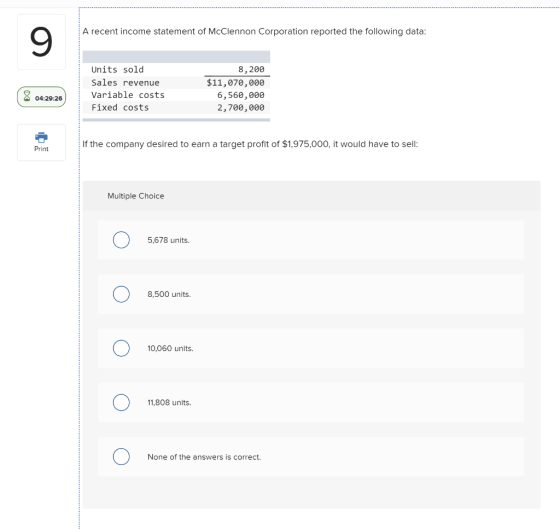Select the 10,060 units radio button
Screen dimensions: 560x530
[x=121, y=349]
